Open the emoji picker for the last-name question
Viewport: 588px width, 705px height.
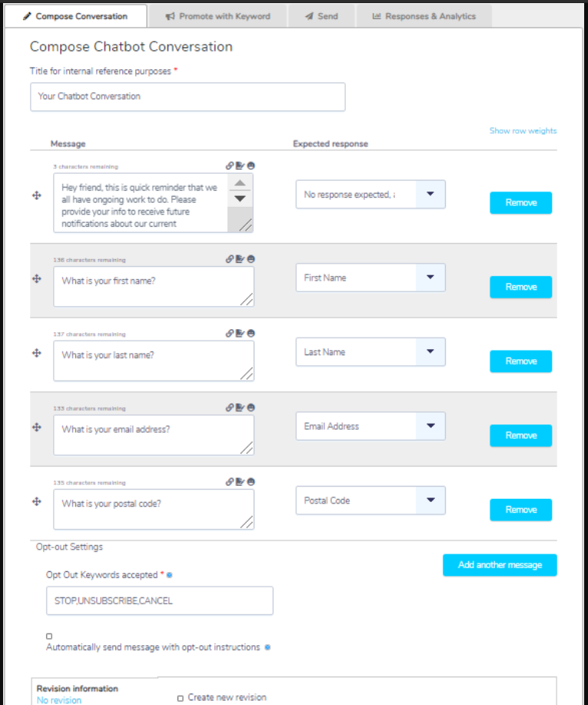point(251,333)
